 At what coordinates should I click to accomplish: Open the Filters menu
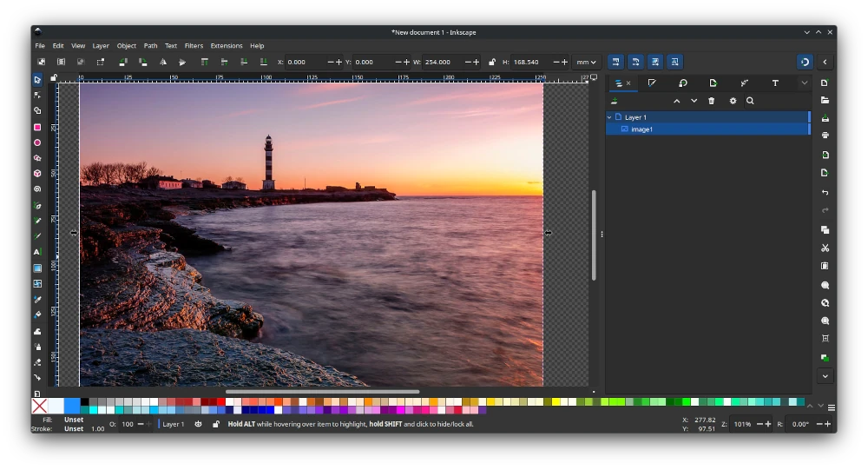pos(194,46)
